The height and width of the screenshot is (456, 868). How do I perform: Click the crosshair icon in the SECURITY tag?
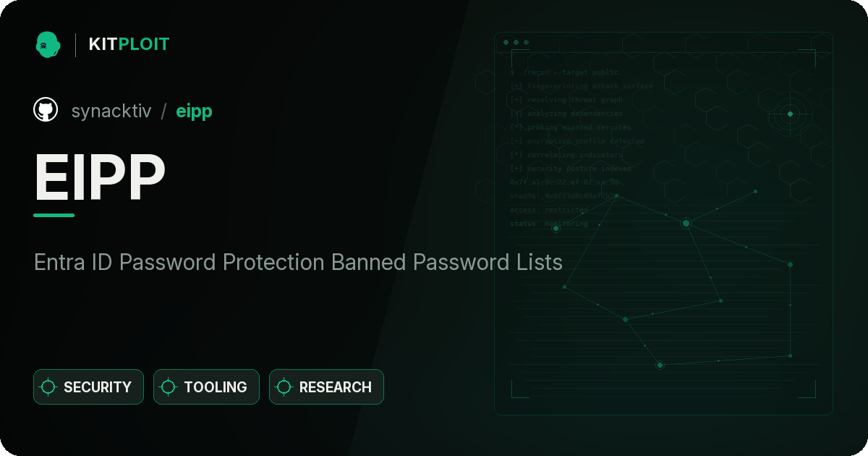point(48,387)
